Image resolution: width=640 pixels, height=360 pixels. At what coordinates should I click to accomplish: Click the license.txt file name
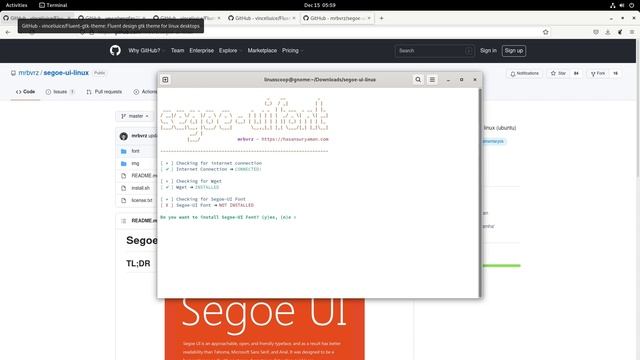pos(142,200)
